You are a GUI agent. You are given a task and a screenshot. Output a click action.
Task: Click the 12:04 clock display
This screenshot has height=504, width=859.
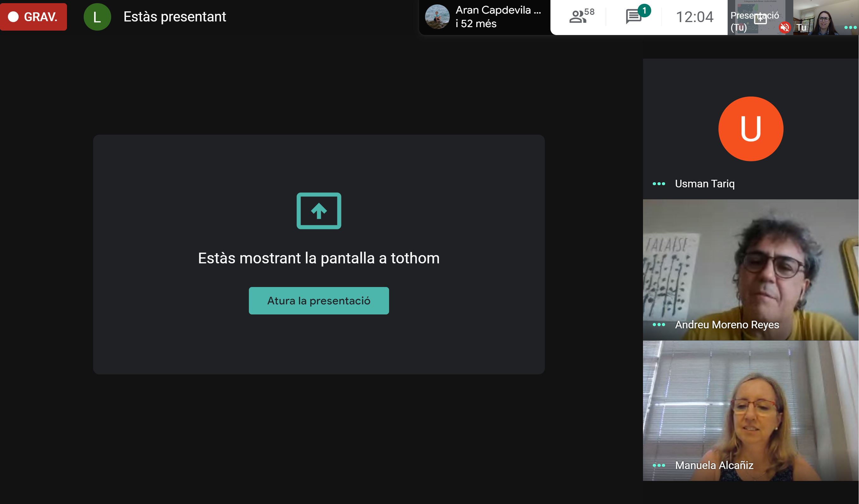pos(694,17)
